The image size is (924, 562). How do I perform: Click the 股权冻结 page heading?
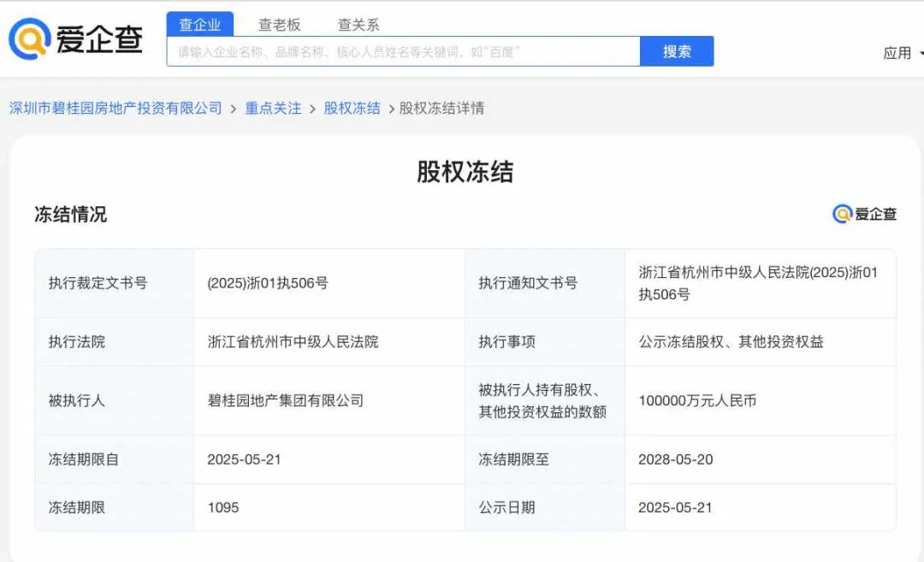point(465,171)
